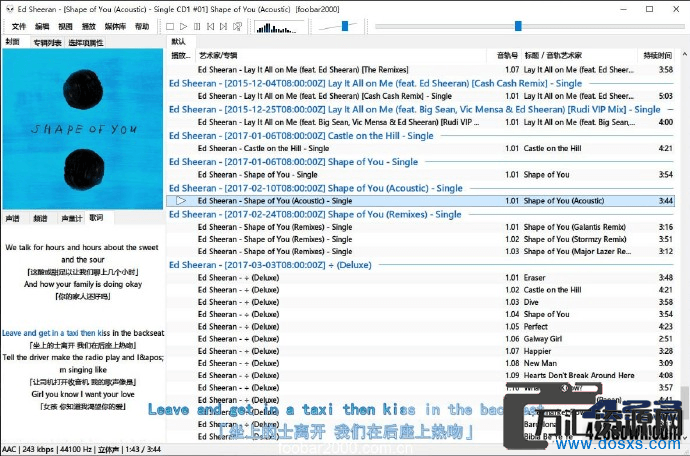
Task: Go to the previous track in the toolbar
Action: 210,27
